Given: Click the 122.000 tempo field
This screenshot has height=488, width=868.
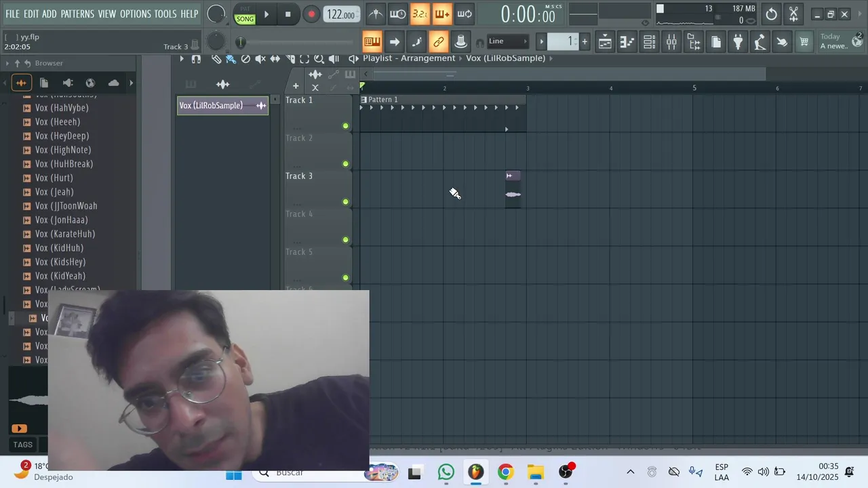Looking at the screenshot, I should pyautogui.click(x=342, y=15).
